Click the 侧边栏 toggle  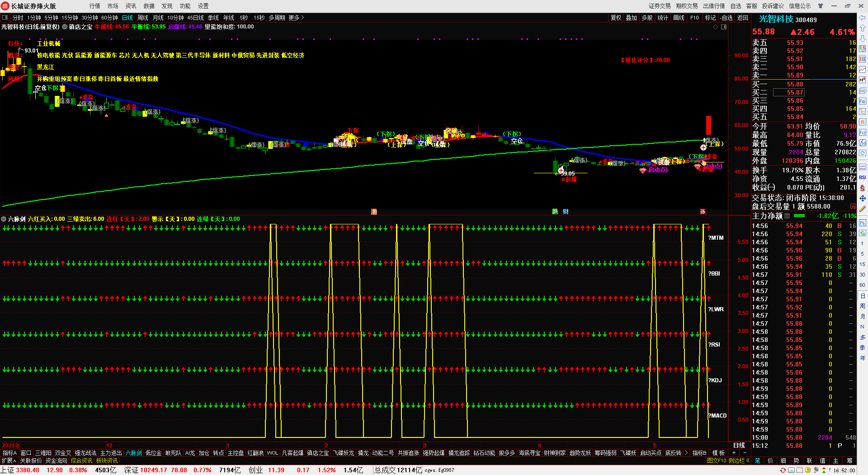coord(739,461)
